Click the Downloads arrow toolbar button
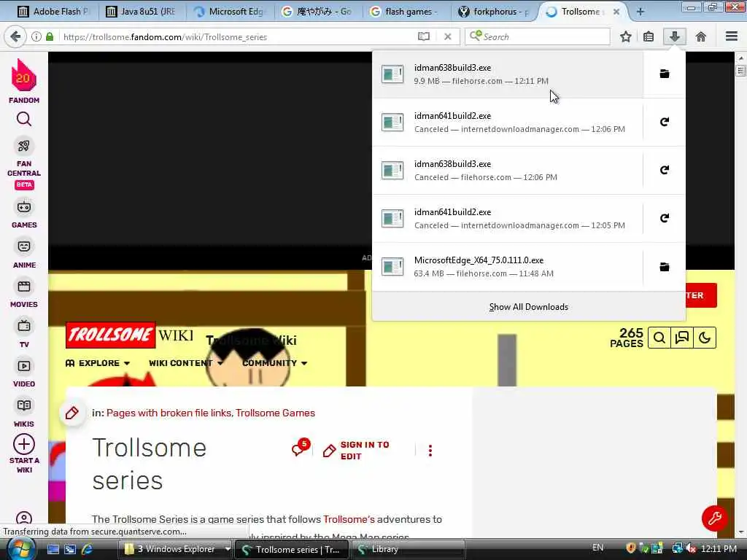Image resolution: width=747 pixels, height=560 pixels. pos(675,36)
